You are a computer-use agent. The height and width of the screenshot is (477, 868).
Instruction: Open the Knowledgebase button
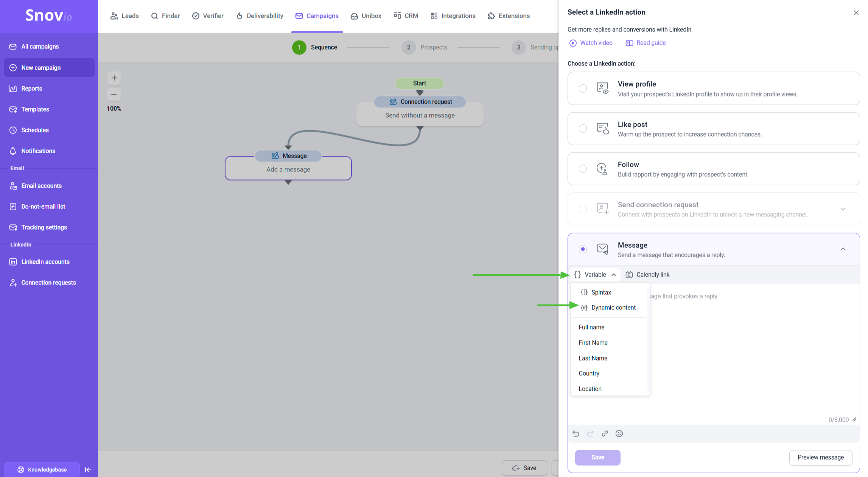tap(42, 469)
